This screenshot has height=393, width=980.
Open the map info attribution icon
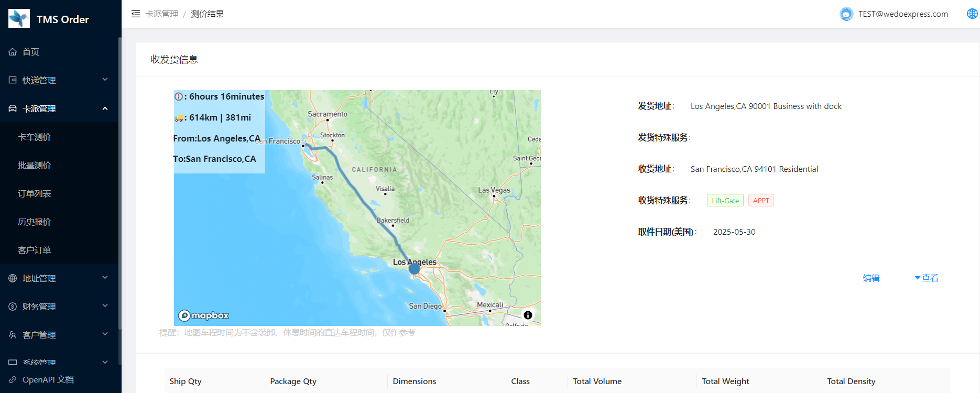[528, 315]
